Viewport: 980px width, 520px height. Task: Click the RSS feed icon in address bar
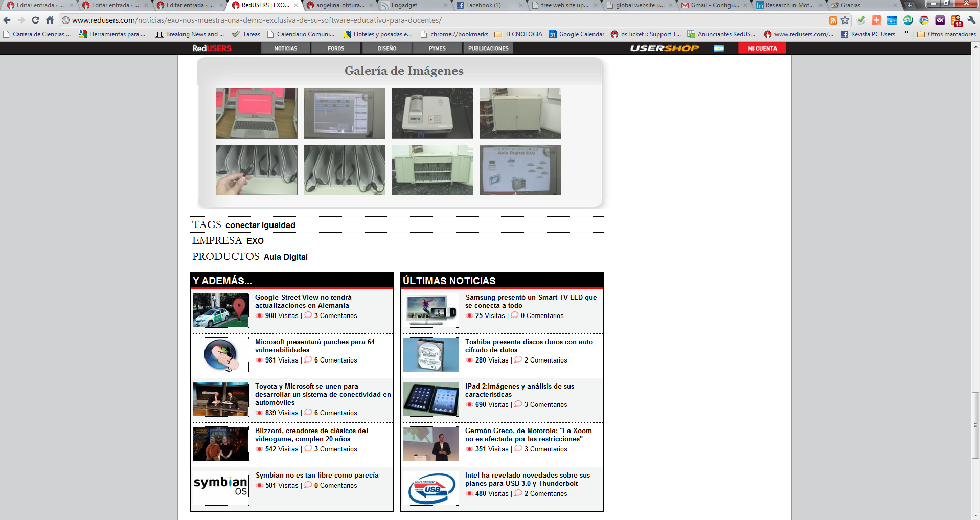click(x=833, y=20)
